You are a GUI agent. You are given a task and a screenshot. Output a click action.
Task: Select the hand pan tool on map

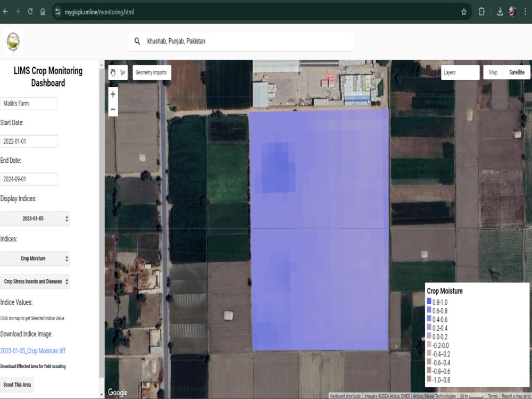click(x=113, y=72)
